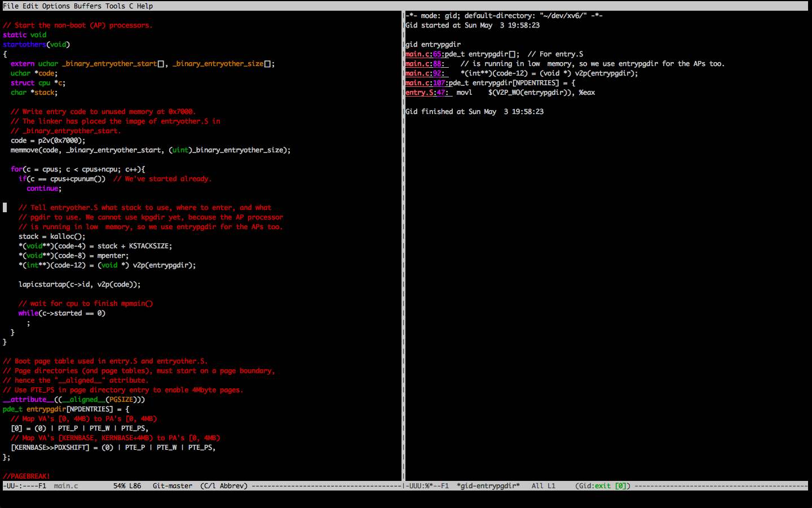The image size is (812, 508).
Task: Click 'stack = kalloc();' line
Action: (x=52, y=237)
